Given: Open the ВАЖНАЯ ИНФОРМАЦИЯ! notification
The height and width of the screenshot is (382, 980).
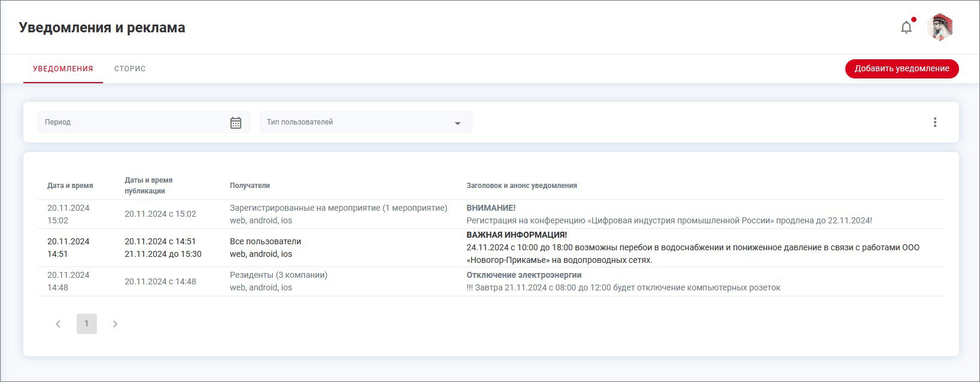Looking at the screenshot, I should click(x=517, y=235).
